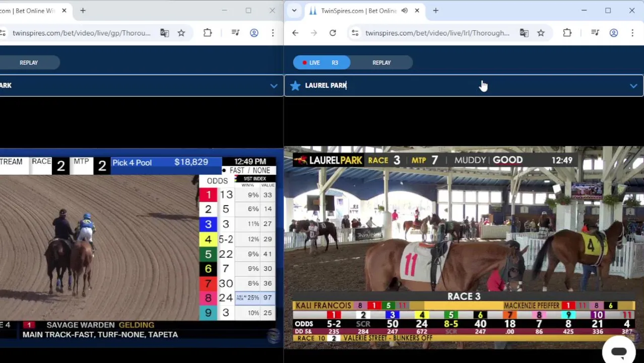Open profile icon in right browser window
Image resolution: width=644 pixels, height=363 pixels.
tap(614, 33)
